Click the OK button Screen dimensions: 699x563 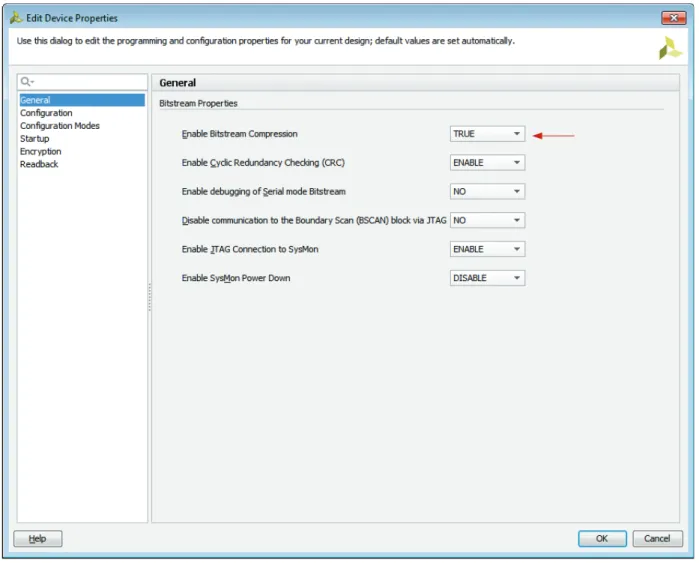click(602, 538)
